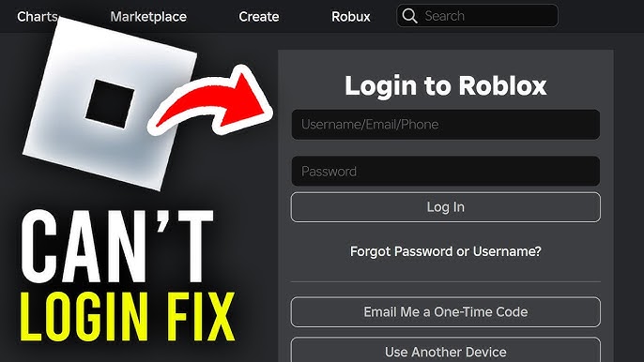Click the red curved arrow graphic
The width and height of the screenshot is (644, 362).
coord(210,101)
